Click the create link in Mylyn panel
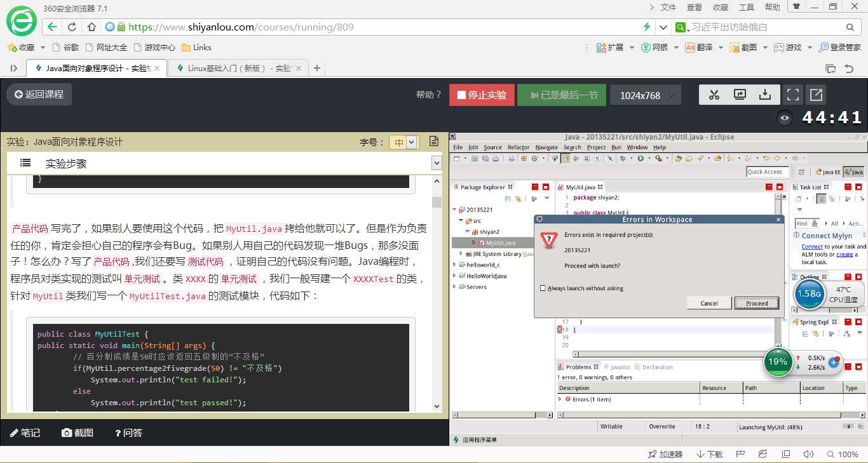Viewport: 868px width, 463px height. click(x=844, y=254)
